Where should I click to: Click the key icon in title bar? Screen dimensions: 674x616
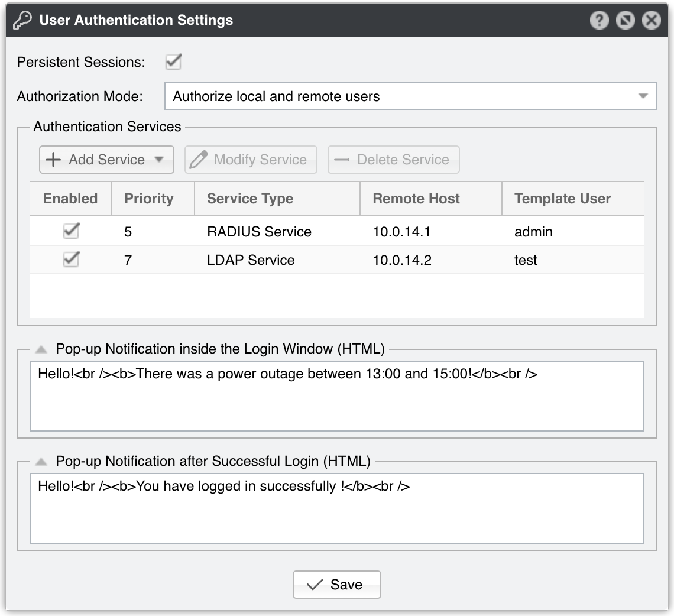(22, 20)
